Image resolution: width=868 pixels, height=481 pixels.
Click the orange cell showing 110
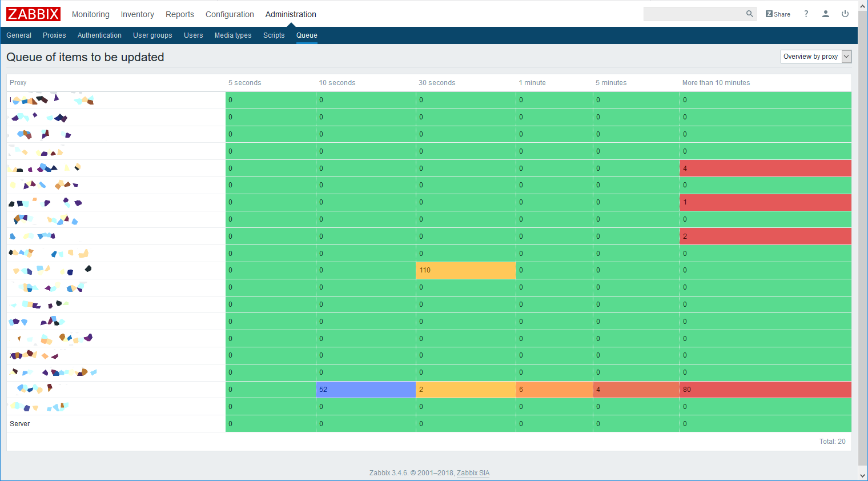[465, 270]
